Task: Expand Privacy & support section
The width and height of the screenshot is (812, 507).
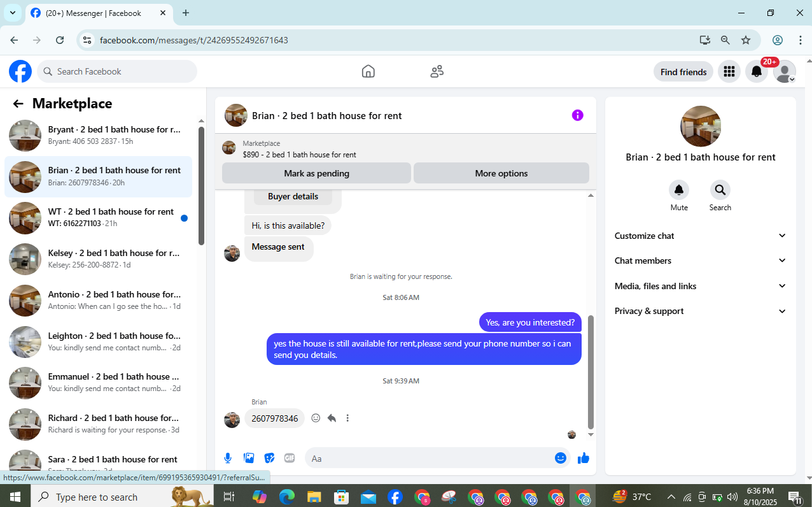Action: point(700,311)
